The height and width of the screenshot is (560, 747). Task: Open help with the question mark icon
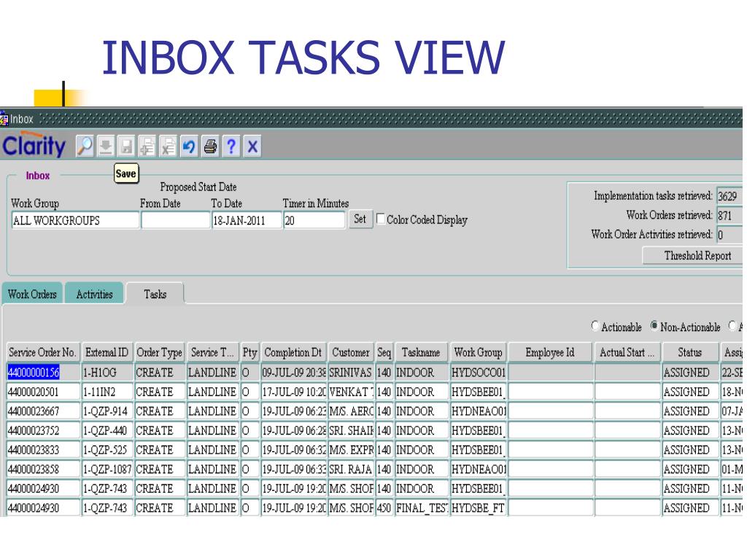click(231, 146)
